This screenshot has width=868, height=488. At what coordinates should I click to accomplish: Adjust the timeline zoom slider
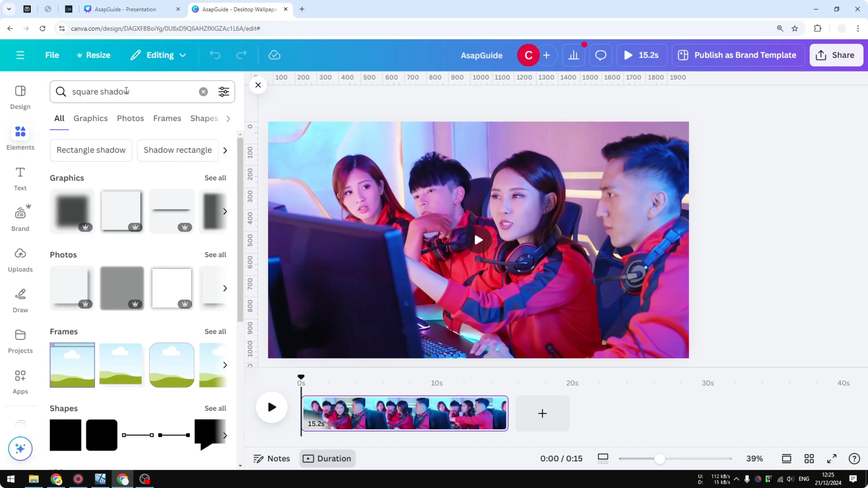(660, 458)
